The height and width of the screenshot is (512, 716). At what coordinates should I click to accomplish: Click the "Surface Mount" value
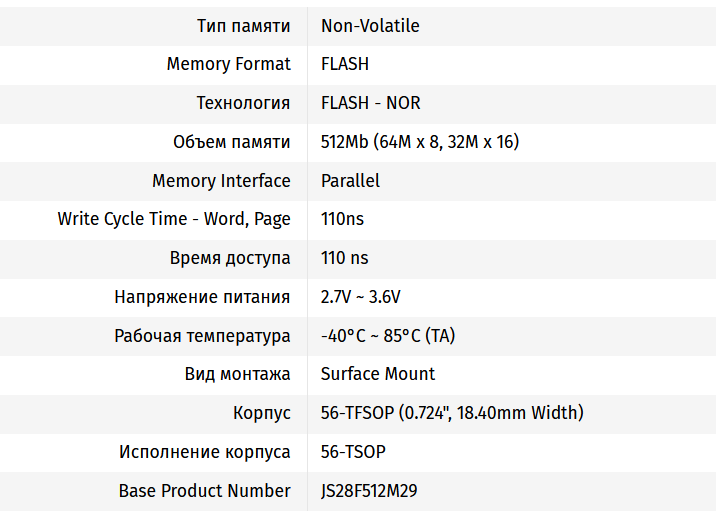[378, 374]
